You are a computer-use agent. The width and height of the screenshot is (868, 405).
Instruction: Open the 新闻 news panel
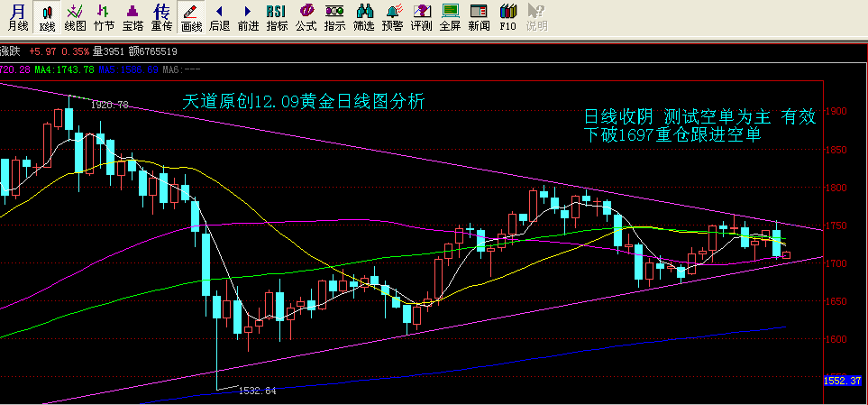479,18
